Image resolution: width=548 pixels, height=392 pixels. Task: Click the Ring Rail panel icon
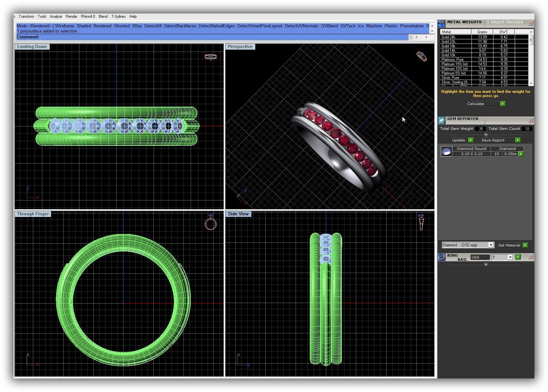click(x=441, y=257)
